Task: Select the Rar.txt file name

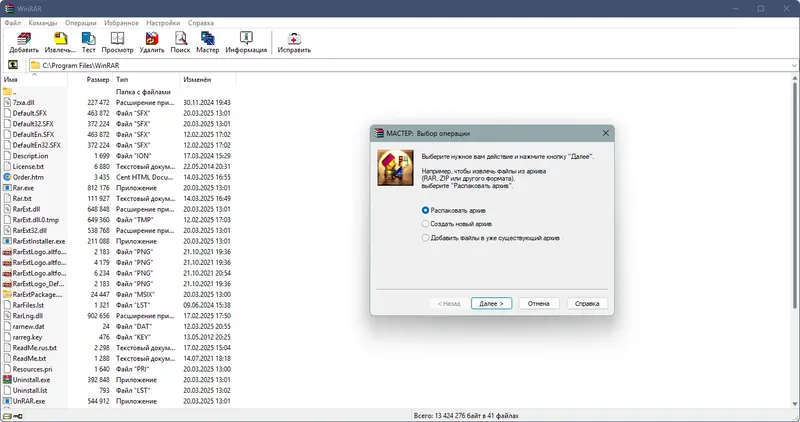Action: 22,198
